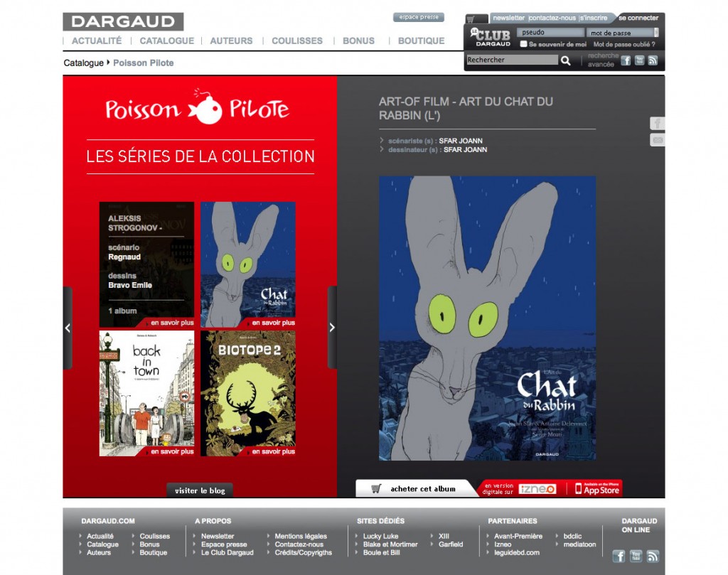Image resolution: width=728 pixels, height=575 pixels.
Task: Open the newsletter tab link
Action: pyautogui.click(x=508, y=18)
